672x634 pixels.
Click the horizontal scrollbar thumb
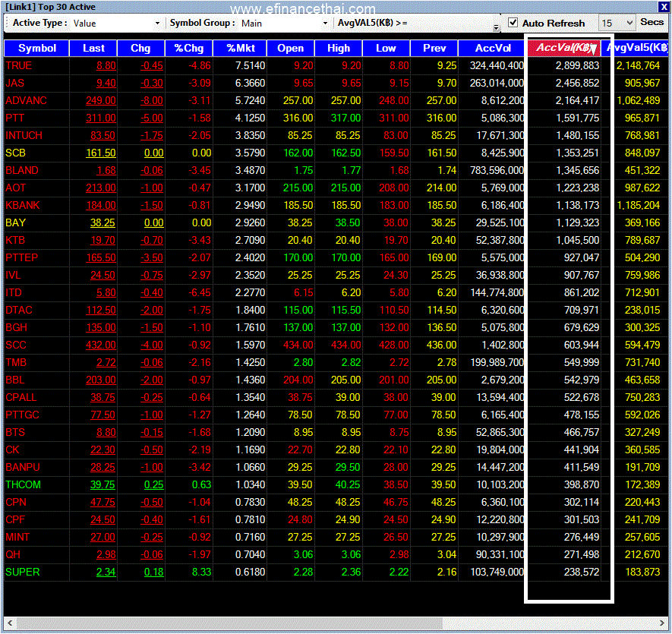coord(229,623)
